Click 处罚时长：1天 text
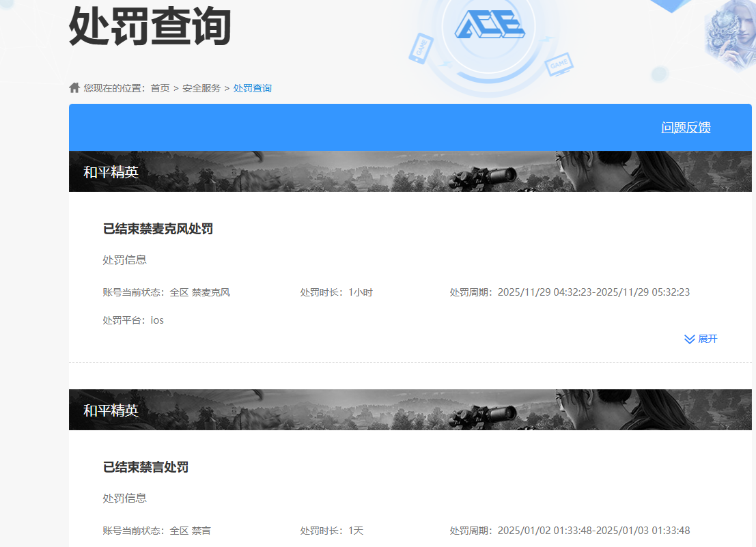 [332, 531]
